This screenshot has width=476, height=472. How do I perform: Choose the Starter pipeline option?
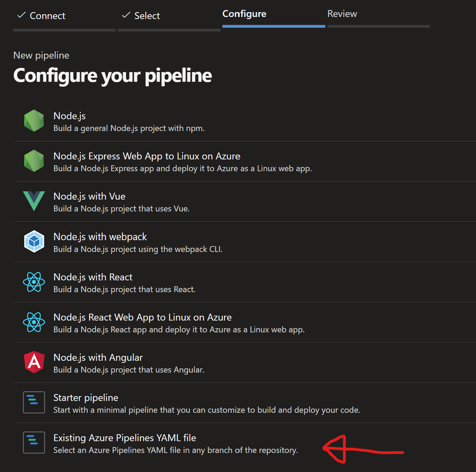[x=86, y=398]
